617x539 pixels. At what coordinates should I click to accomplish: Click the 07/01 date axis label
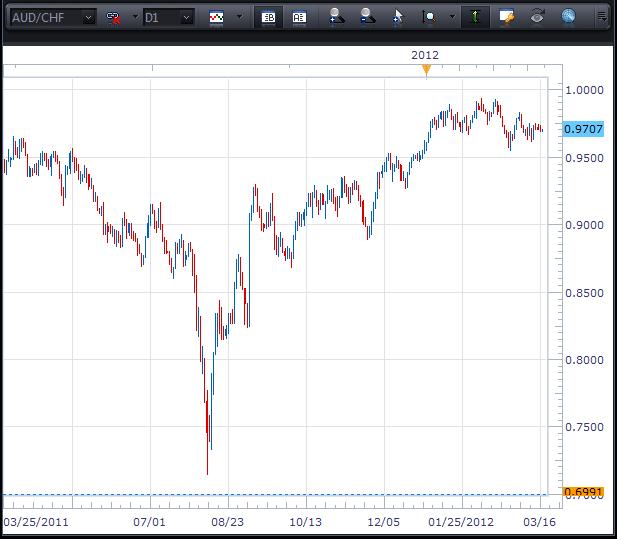149,522
